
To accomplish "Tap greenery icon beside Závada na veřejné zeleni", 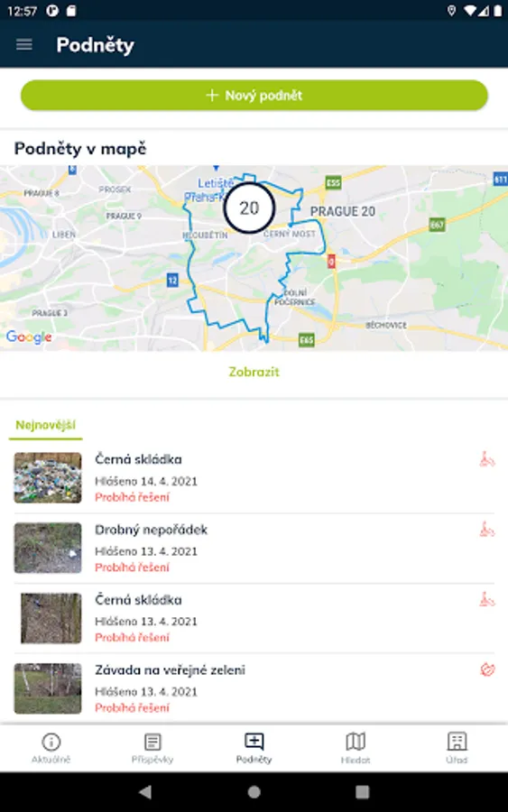I will 487,669.
